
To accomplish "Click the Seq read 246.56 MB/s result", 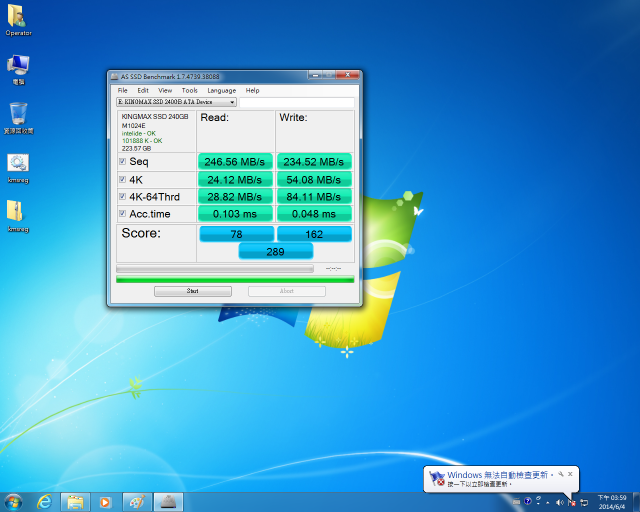I will pyautogui.click(x=235, y=162).
